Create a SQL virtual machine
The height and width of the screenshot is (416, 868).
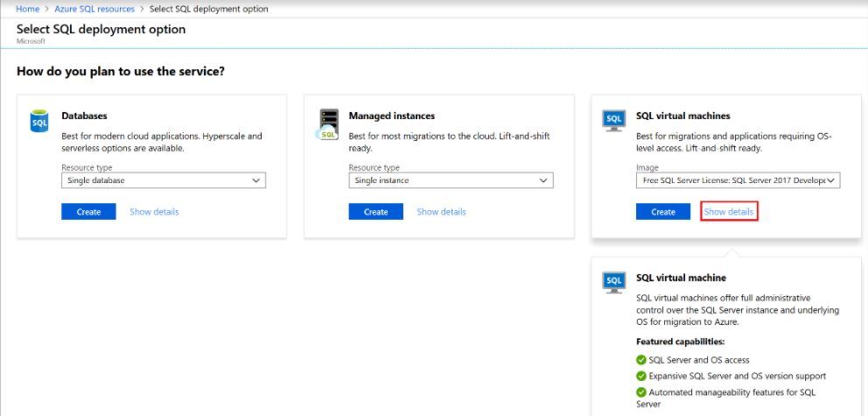point(663,212)
